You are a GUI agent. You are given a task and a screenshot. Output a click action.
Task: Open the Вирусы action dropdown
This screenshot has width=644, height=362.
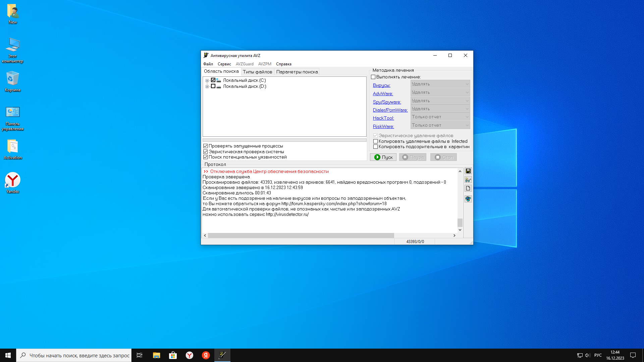[440, 84]
